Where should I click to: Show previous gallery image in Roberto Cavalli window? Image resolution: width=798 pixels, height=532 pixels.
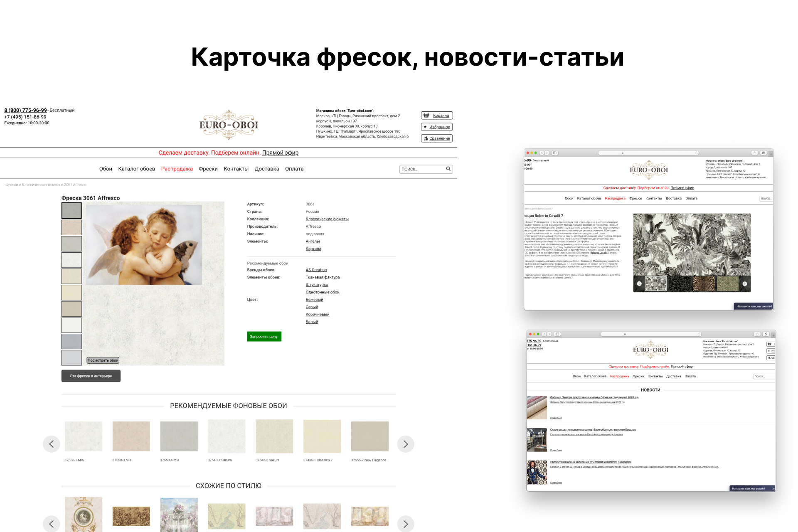639,284
